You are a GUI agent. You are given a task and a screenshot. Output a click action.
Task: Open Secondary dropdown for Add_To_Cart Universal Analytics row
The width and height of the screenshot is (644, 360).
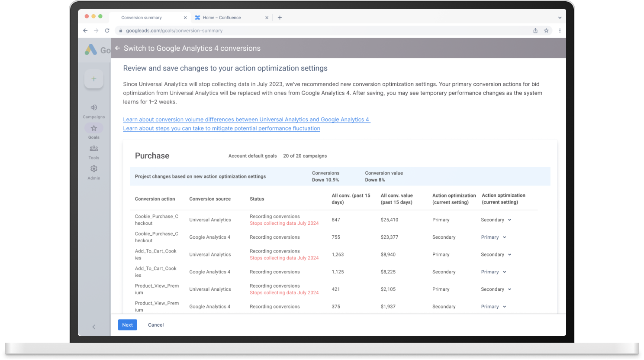tap(496, 255)
